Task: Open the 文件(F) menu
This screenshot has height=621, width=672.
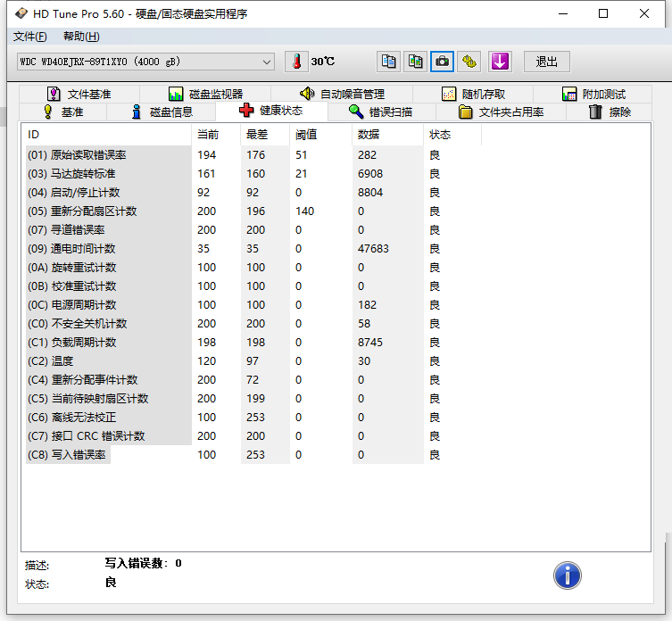Action: click(x=30, y=37)
